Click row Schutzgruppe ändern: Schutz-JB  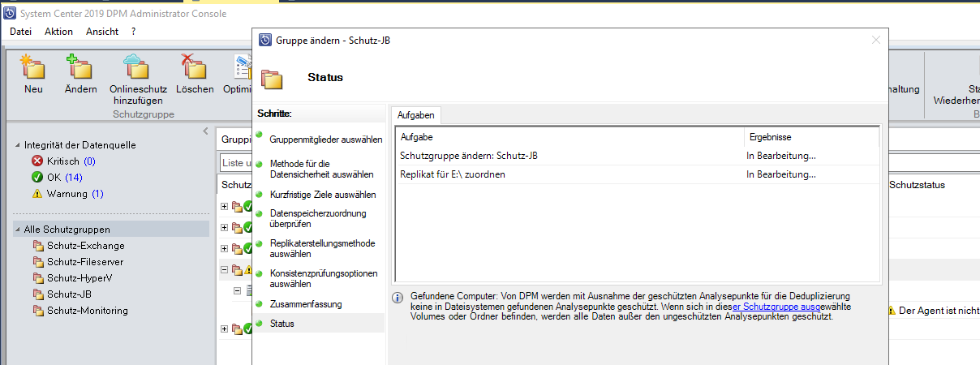(637, 156)
